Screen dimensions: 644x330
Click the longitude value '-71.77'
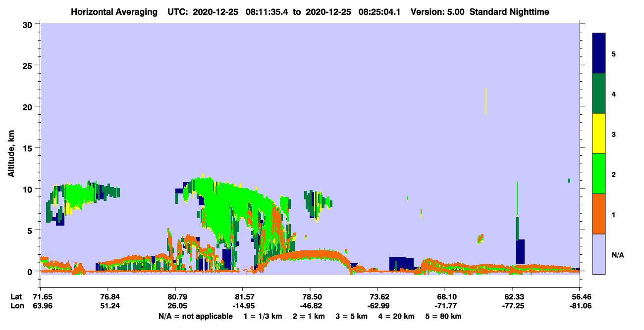tap(445, 306)
